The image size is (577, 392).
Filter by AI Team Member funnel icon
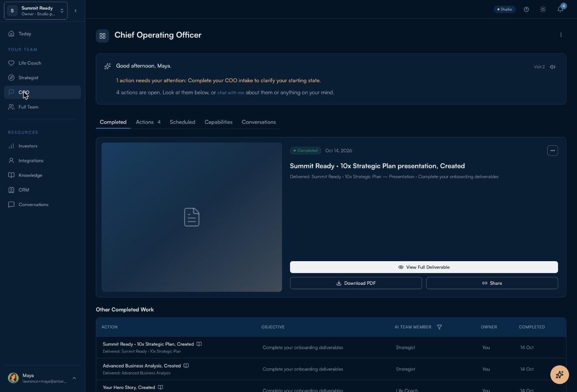[439, 327]
